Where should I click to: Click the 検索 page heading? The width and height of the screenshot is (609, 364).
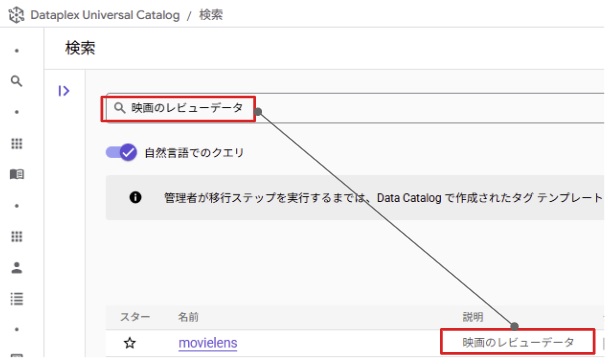click(x=80, y=48)
